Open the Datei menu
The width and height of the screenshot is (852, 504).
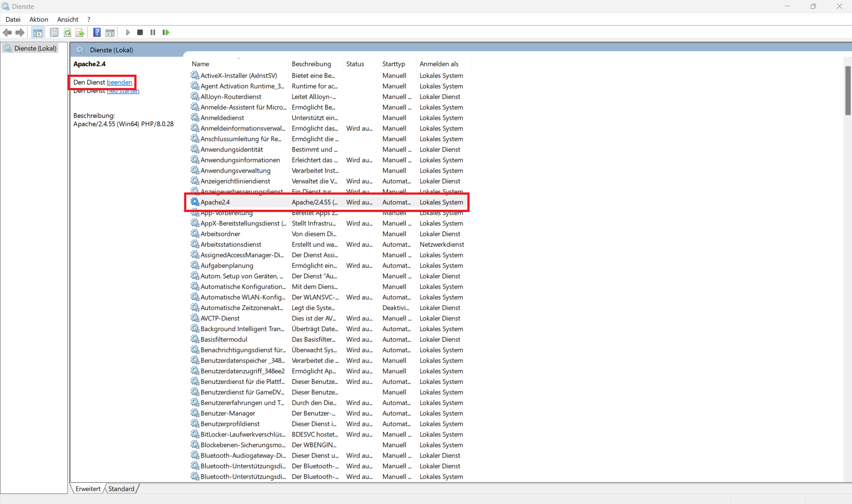pos(13,20)
